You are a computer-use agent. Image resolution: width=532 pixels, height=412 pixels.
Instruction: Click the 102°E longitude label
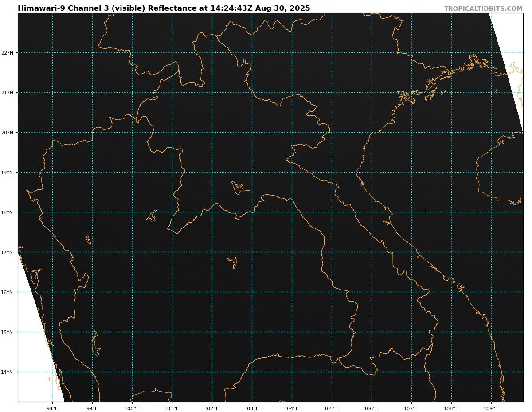click(212, 408)
